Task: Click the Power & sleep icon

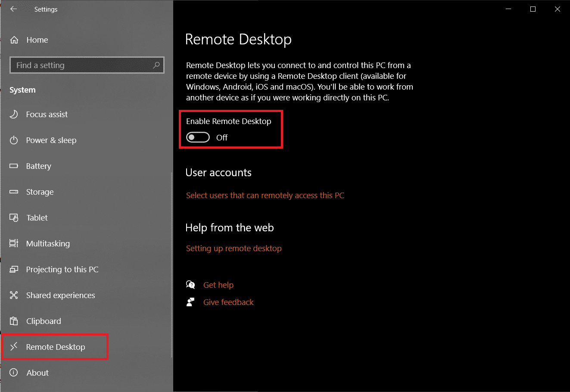Action: point(14,140)
